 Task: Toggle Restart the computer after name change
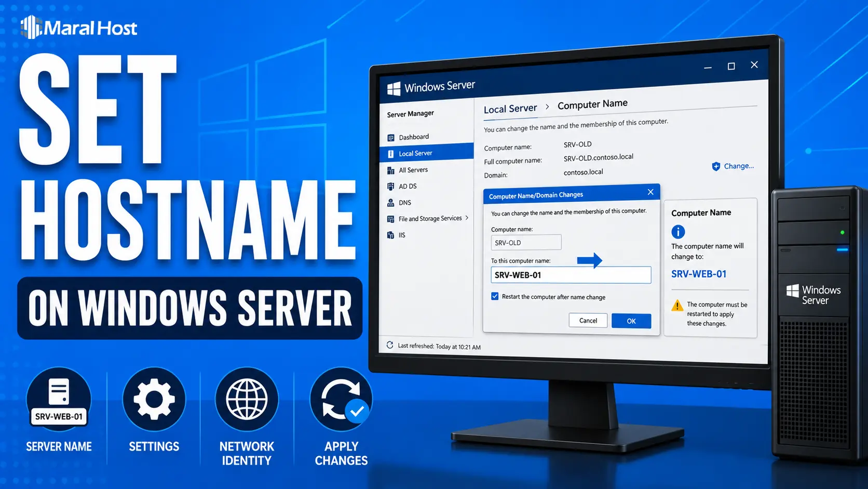(x=495, y=296)
